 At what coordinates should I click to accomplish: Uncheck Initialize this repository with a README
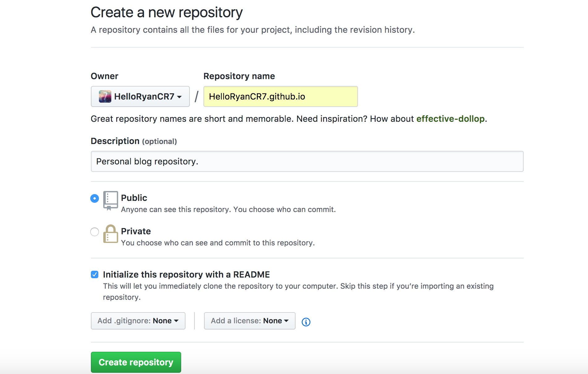click(95, 274)
